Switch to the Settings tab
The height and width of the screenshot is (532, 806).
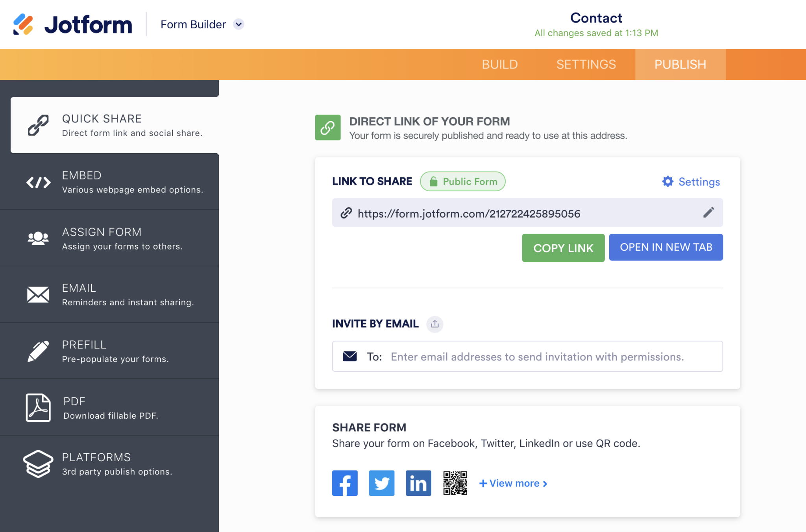coord(586,64)
